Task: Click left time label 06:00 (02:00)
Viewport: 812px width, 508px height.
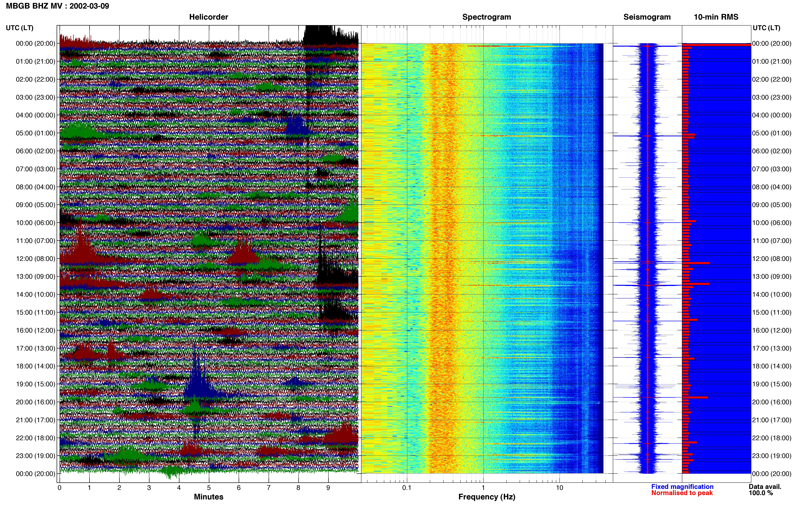Action: [36, 151]
